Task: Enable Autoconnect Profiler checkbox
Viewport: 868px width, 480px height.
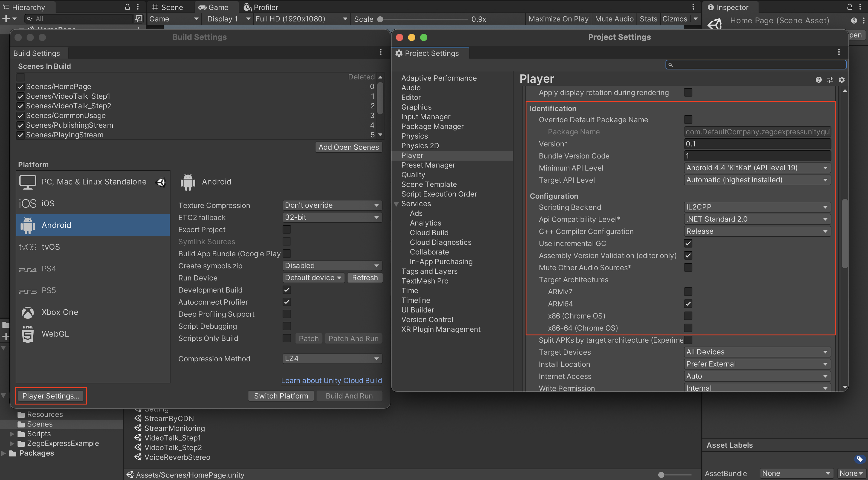Action: tap(287, 302)
